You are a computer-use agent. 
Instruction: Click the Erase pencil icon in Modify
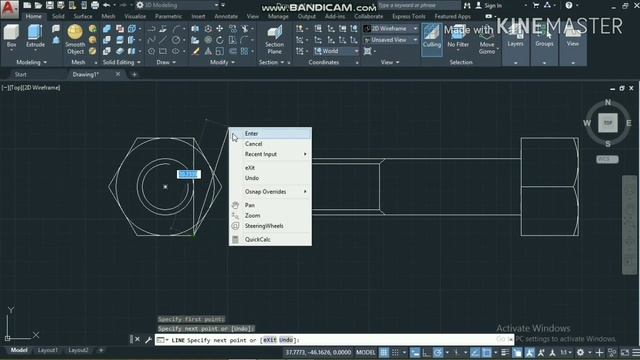tap(196, 51)
